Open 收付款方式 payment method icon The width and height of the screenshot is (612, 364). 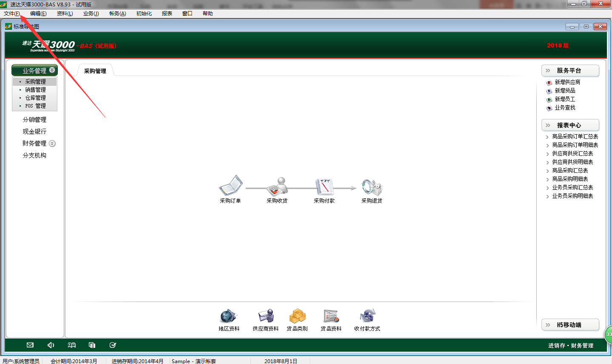point(367,316)
